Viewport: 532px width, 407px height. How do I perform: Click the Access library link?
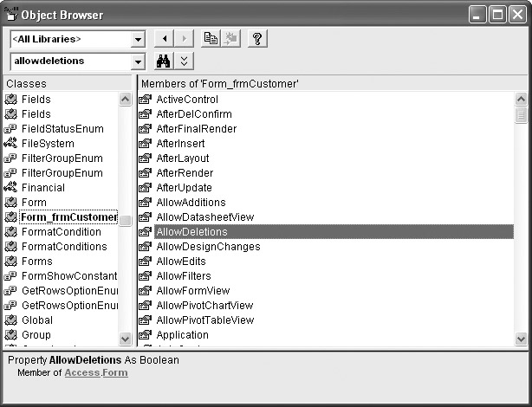[x=81, y=373]
